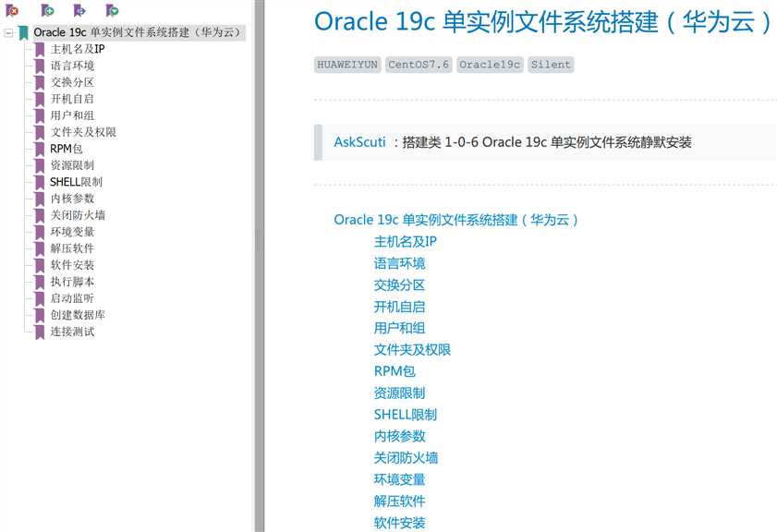Open the 解压软件 bookmark in the tree
This screenshot has height=532, width=777.
tap(72, 248)
